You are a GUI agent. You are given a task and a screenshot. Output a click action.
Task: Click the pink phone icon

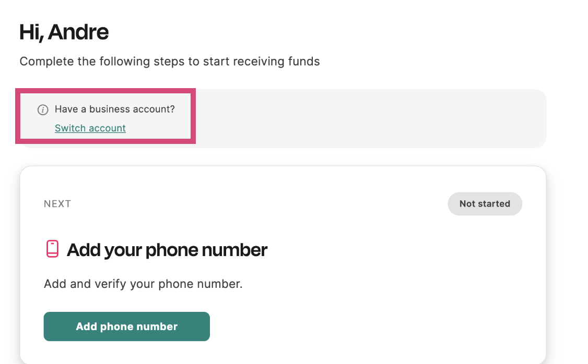click(x=53, y=249)
